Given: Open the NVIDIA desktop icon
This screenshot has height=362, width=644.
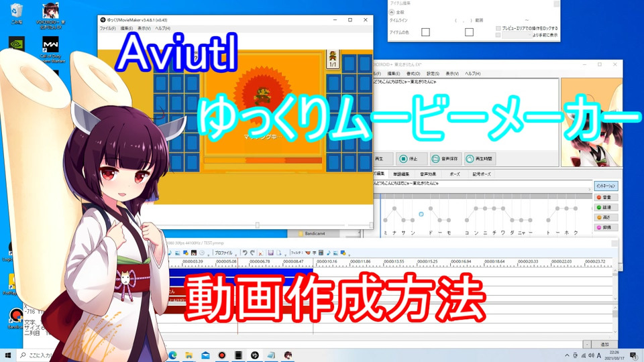Looking at the screenshot, I should [x=16, y=44].
